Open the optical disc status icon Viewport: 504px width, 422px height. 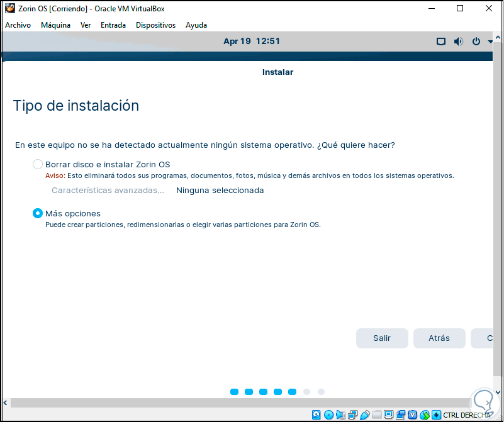pos(328,415)
